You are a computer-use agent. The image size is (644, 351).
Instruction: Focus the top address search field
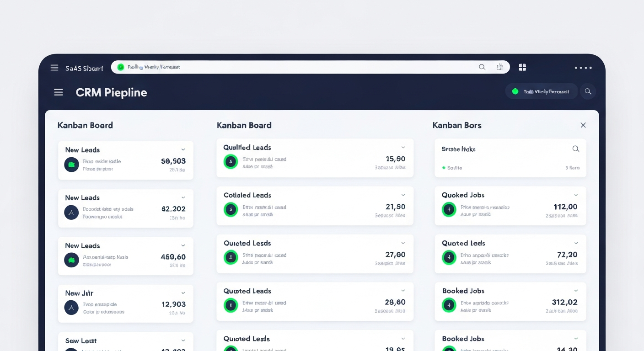pos(311,67)
